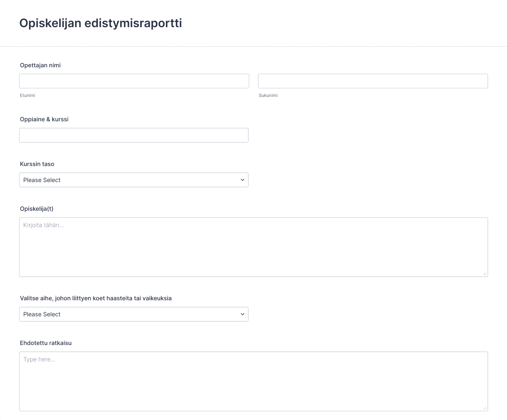The width and height of the screenshot is (507, 420).
Task: Focus the Oppiaine & kurssi text field
Action: tap(134, 135)
